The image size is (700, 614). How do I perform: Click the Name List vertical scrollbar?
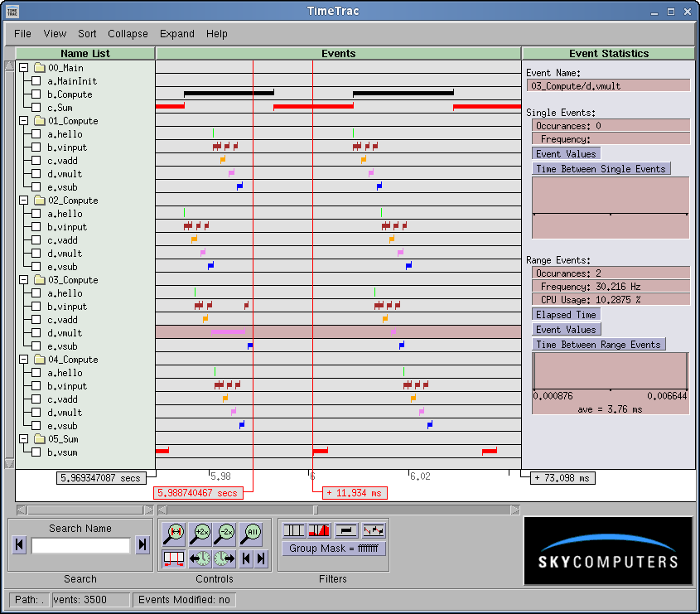(9, 265)
